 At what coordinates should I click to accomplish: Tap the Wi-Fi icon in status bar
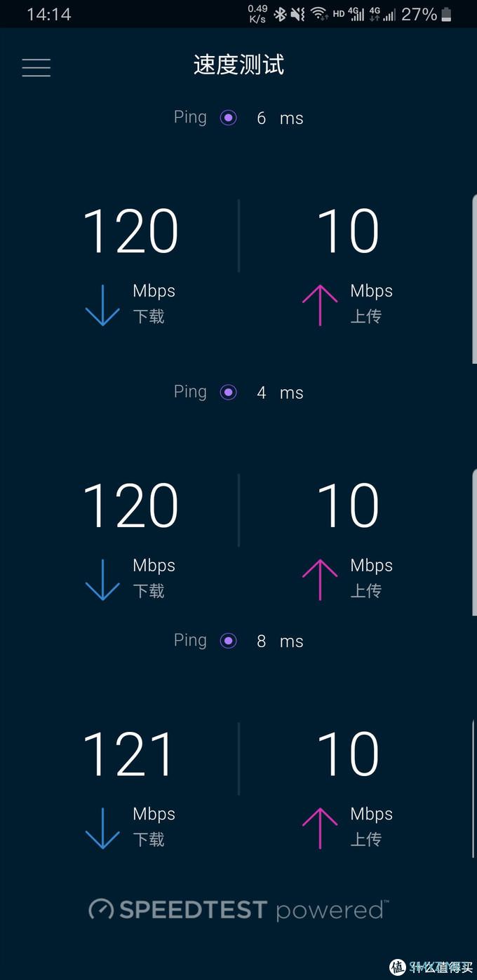[319, 14]
